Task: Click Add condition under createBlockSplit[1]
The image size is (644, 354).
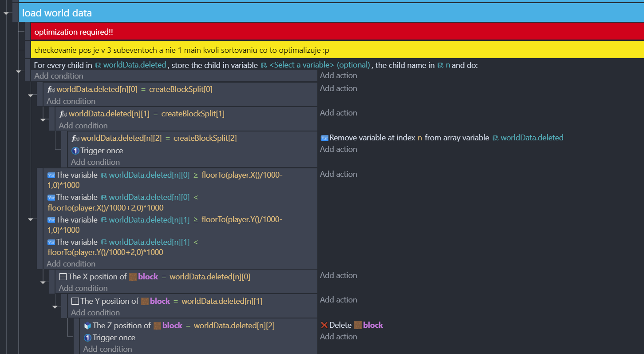Action: pyautogui.click(x=83, y=126)
